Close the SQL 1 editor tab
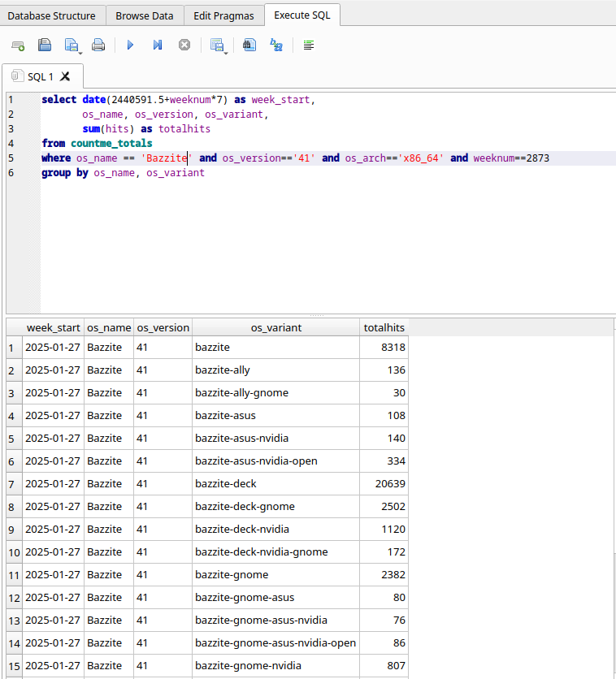Image resolution: width=616 pixels, height=679 pixels. click(x=66, y=76)
